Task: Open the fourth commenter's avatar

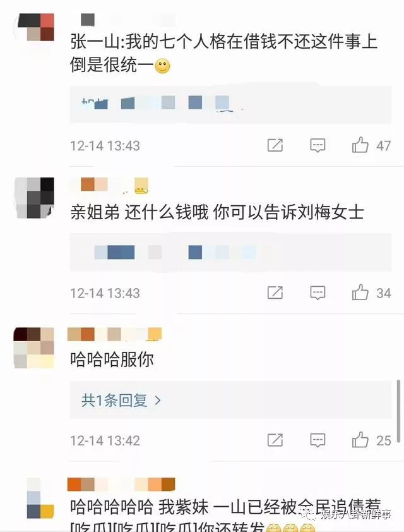Action: click(40, 498)
